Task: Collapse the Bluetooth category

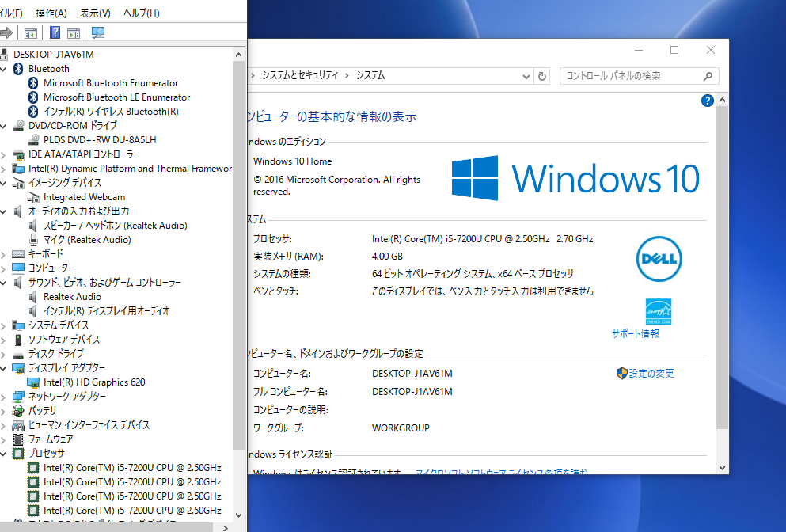Action: coord(3,69)
